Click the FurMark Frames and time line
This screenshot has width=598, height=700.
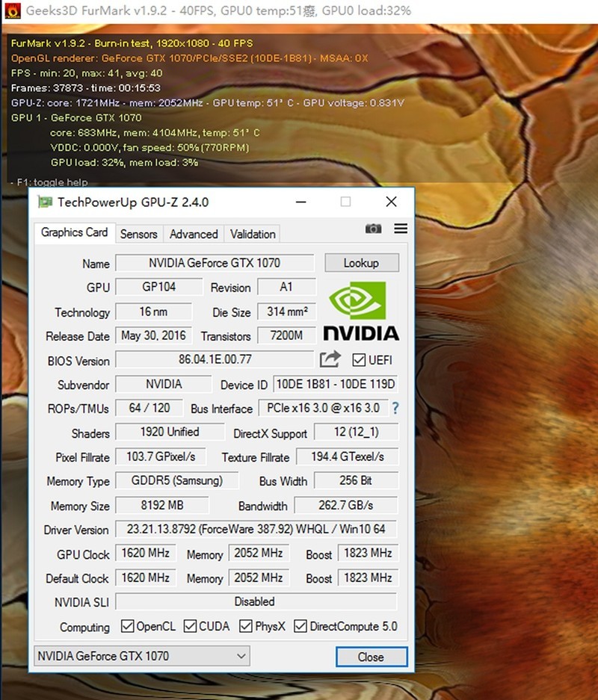coord(85,88)
